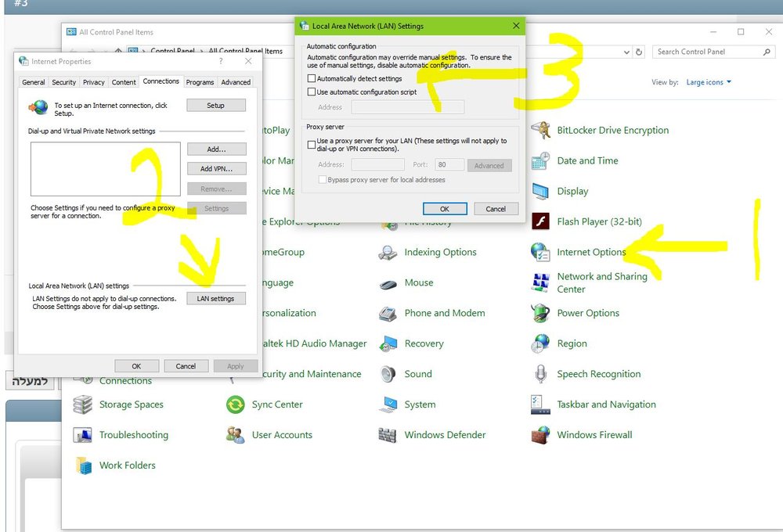
Task: Open Network and Sharing Center icon
Action: [540, 282]
